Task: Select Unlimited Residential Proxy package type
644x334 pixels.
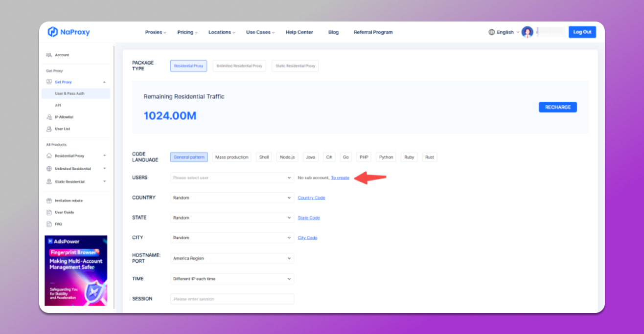Action: [239, 66]
